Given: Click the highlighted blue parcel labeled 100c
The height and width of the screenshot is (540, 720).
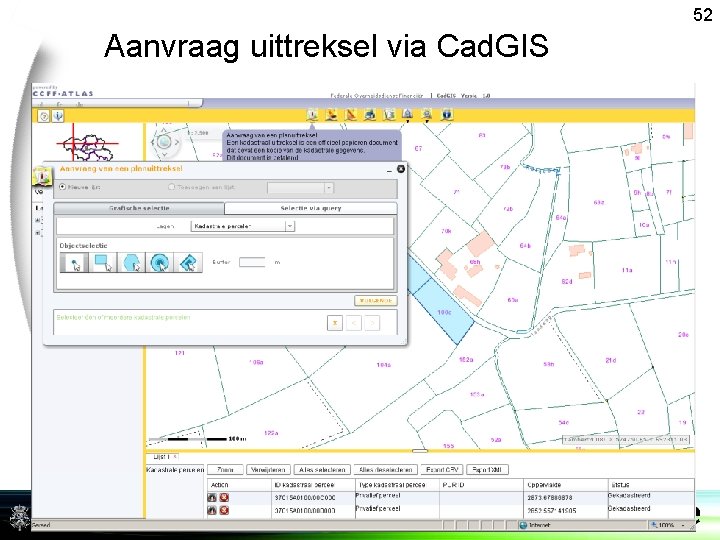Looking at the screenshot, I should pos(444,312).
